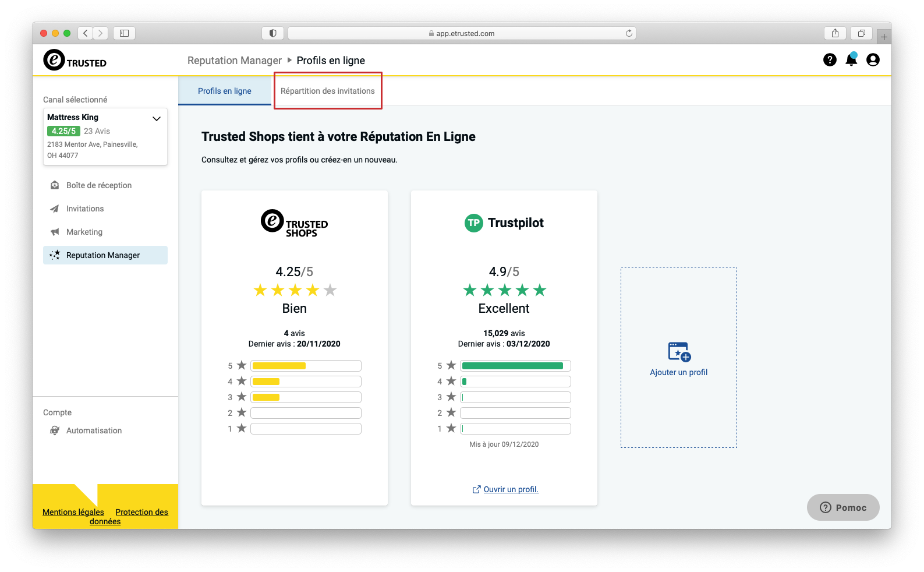Click the add profile window icon
This screenshot has width=924, height=572.
(679, 352)
